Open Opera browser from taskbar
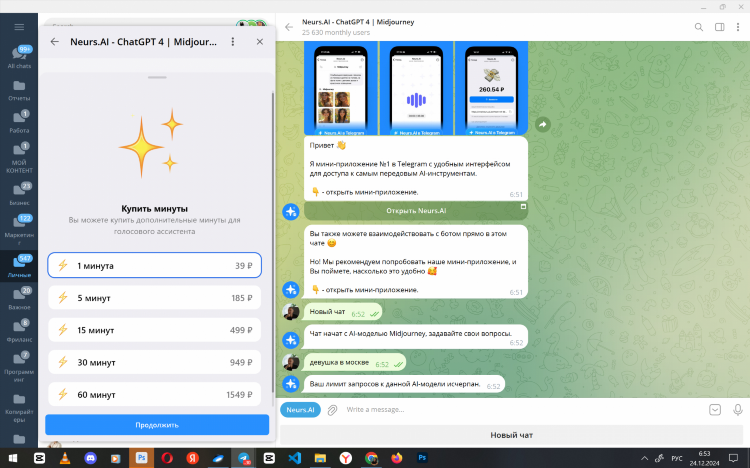The image size is (750, 468). coord(167,458)
